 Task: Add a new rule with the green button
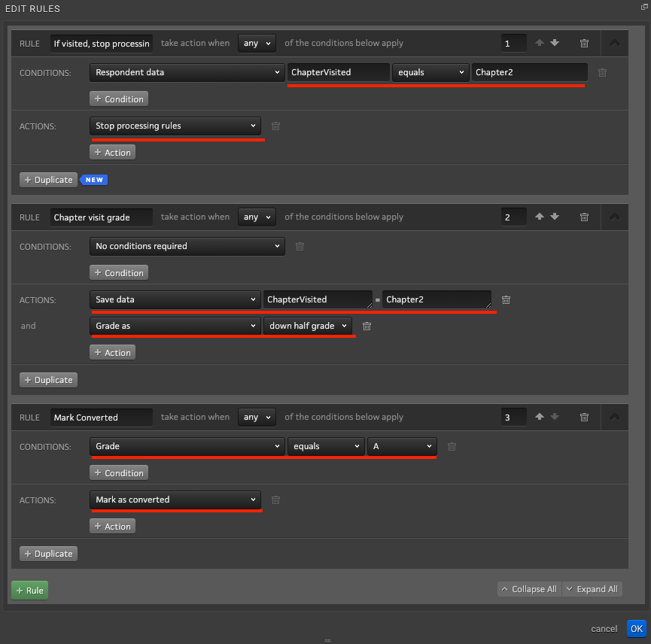pyautogui.click(x=30, y=590)
